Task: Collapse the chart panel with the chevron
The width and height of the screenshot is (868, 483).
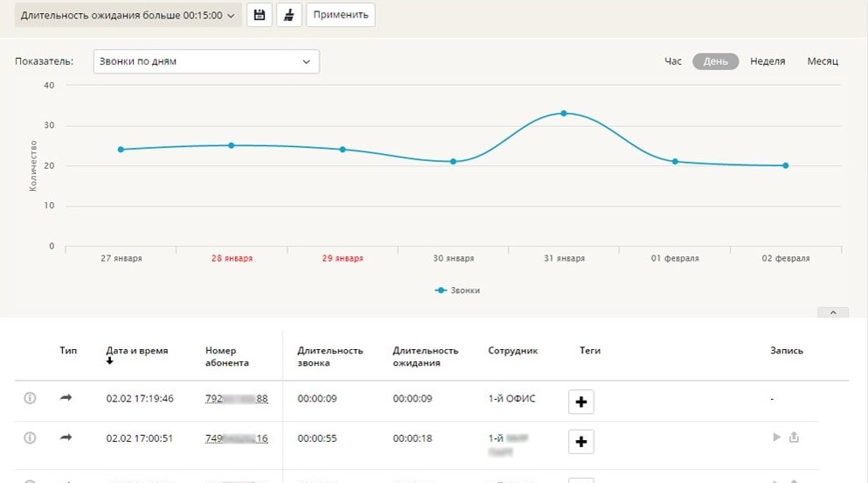Action: [832, 312]
